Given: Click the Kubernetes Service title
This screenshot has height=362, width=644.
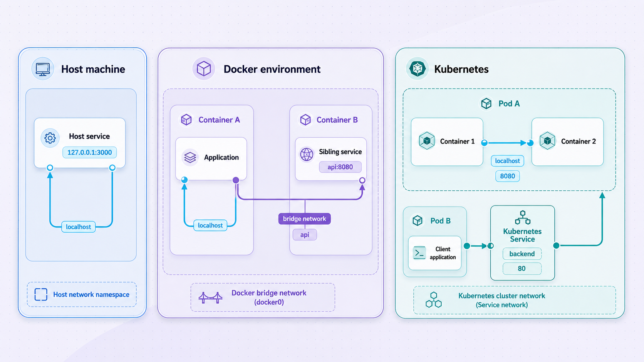Looking at the screenshot, I should (522, 235).
